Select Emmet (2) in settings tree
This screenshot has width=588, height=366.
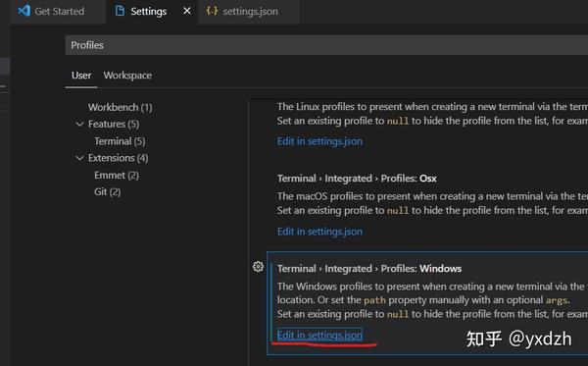(x=117, y=176)
